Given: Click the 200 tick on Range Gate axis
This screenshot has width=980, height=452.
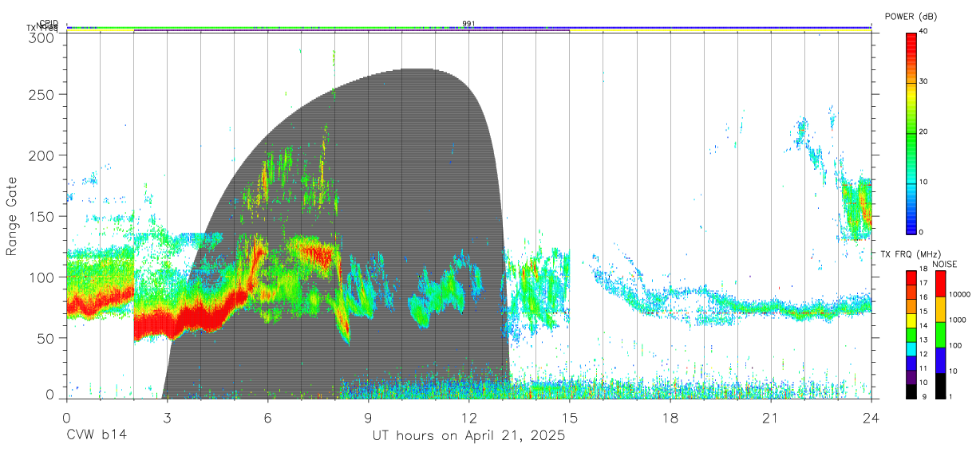Looking at the screenshot, I should point(42,155).
